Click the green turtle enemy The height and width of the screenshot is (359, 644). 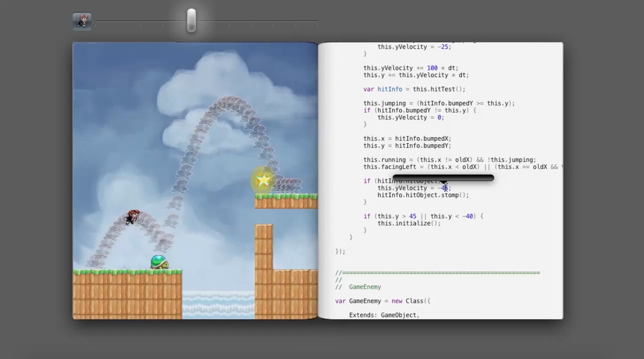coord(160,262)
